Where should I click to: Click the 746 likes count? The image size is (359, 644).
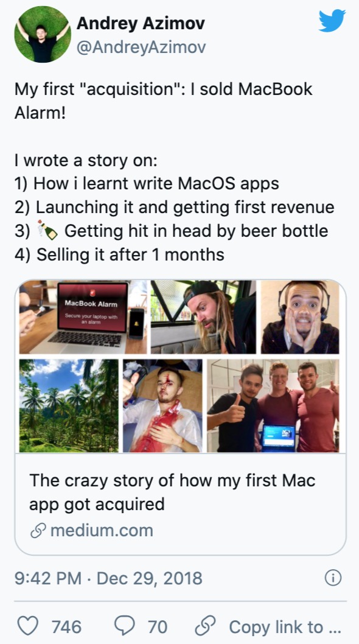click(66, 627)
